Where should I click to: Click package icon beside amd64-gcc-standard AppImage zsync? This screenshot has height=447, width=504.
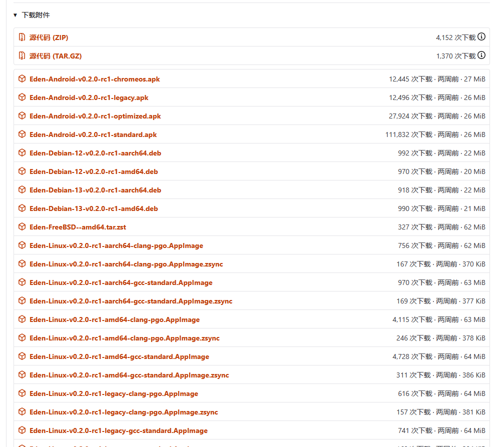coord(22,374)
